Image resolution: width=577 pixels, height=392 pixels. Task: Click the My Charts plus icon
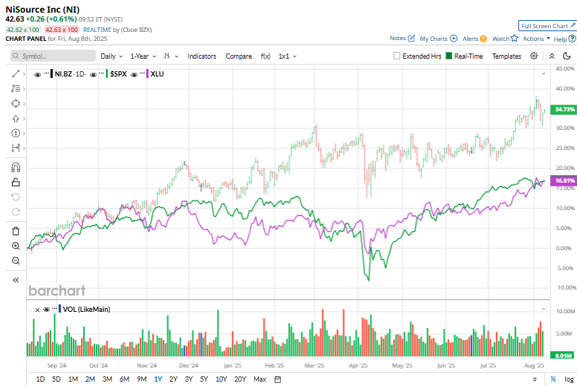point(454,39)
